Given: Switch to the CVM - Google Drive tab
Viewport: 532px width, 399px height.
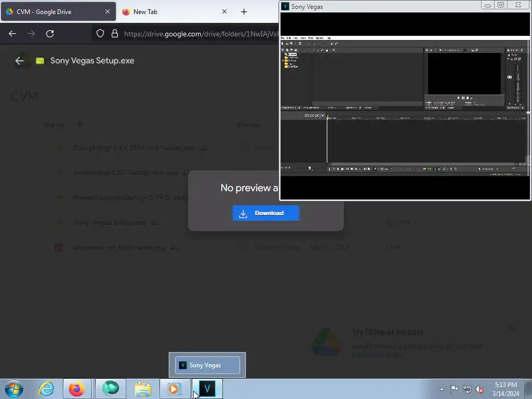Looking at the screenshot, I should [x=58, y=11].
